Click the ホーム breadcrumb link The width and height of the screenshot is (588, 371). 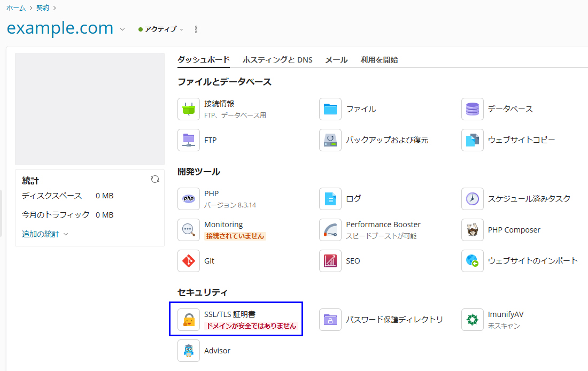pyautogui.click(x=16, y=7)
